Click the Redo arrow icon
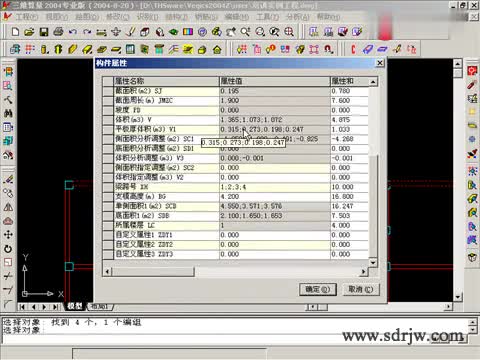Image resolution: width=480 pixels, height=360 pixels. (x=87, y=32)
